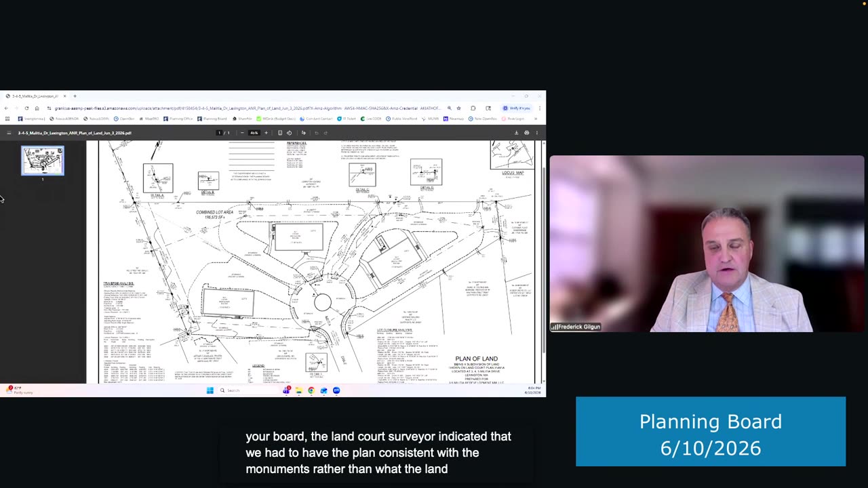The width and height of the screenshot is (868, 488).
Task: Zoom in on the PDF
Action: click(266, 133)
